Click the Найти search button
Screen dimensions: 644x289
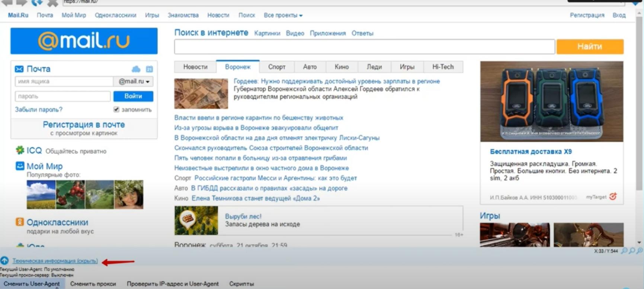590,47
